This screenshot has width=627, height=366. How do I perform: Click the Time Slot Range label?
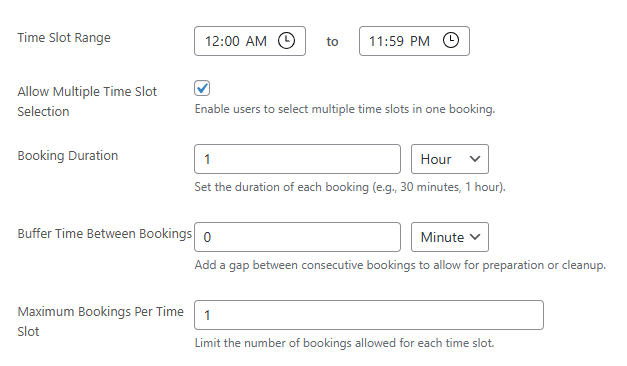[x=64, y=38]
